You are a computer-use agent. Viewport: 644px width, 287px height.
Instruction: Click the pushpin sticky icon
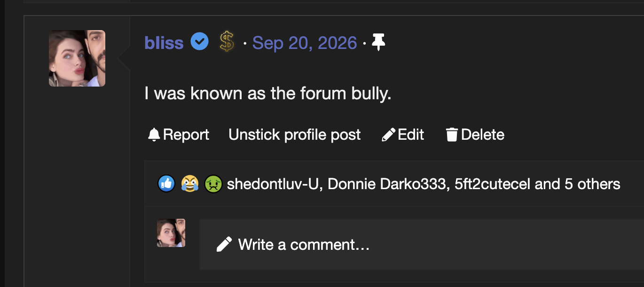click(378, 42)
